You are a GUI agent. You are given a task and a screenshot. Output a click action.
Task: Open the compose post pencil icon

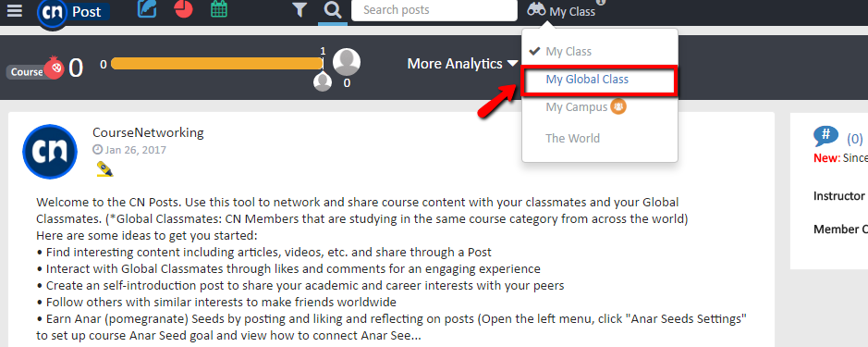click(x=147, y=9)
